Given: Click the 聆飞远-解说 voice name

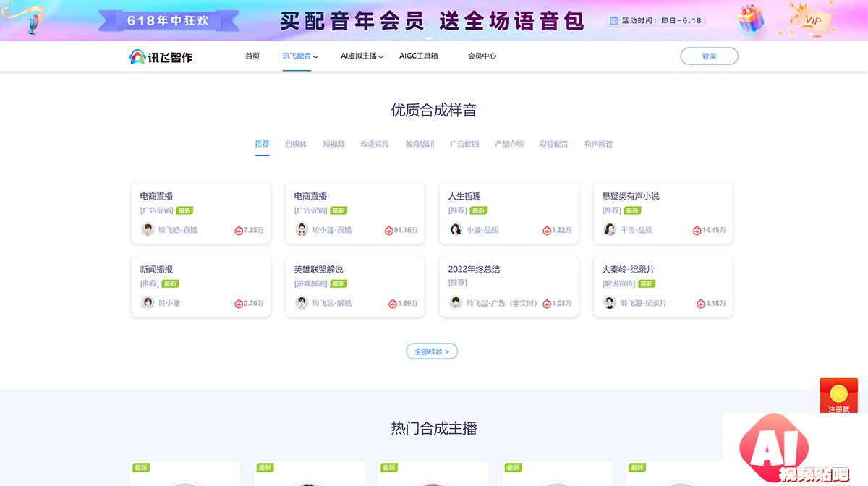Looking at the screenshot, I should pos(332,303).
